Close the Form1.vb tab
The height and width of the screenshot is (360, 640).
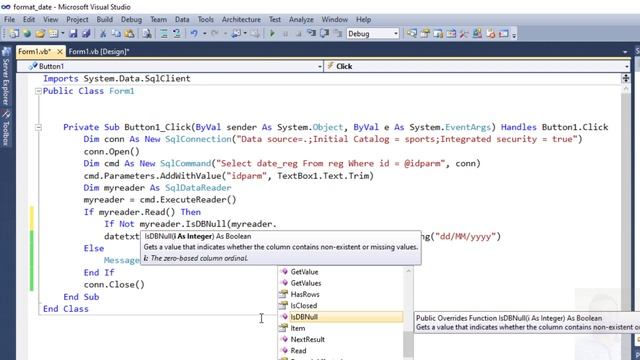pyautogui.click(x=60, y=51)
